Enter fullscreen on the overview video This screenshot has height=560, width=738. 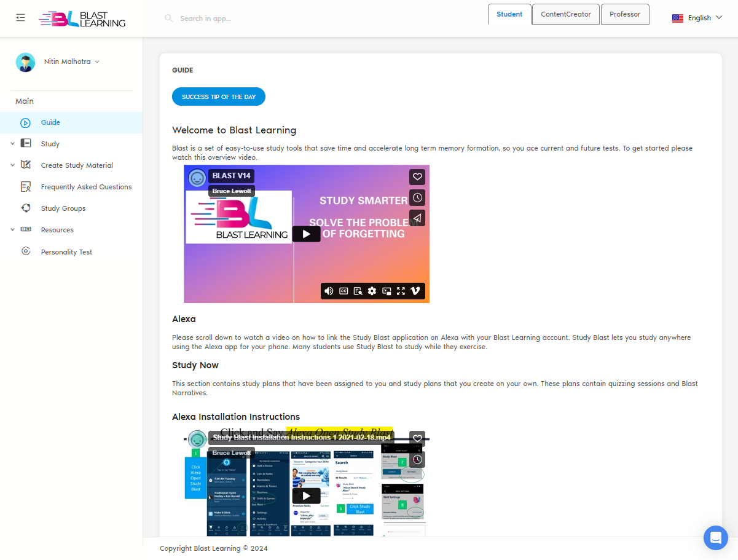click(401, 291)
